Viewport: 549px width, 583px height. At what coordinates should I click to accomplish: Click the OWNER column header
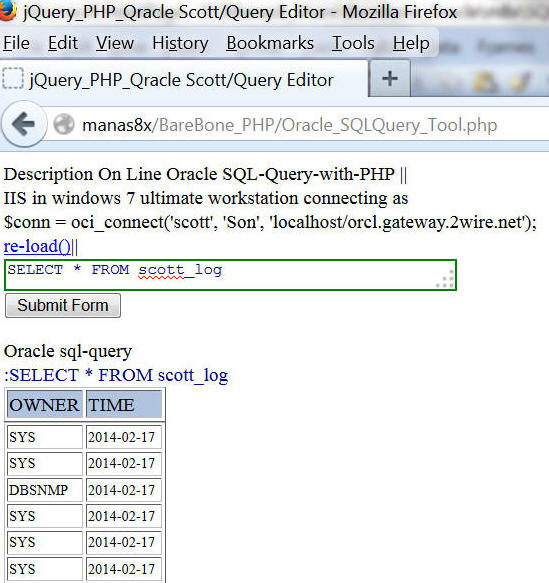[44, 405]
